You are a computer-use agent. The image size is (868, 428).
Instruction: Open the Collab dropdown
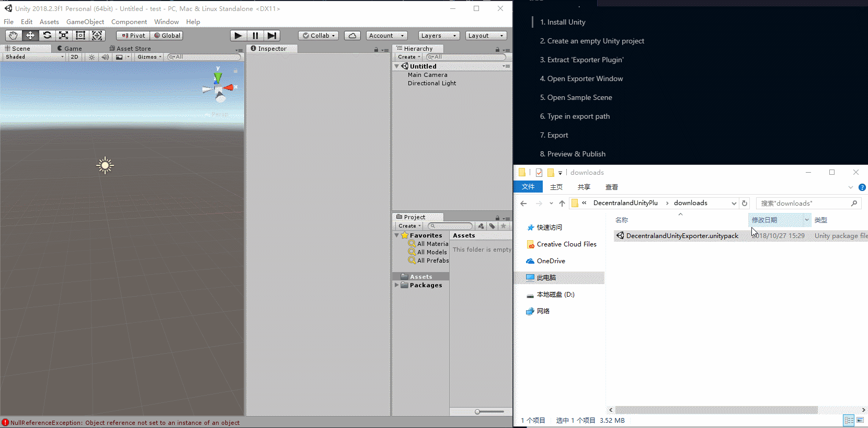pos(318,36)
